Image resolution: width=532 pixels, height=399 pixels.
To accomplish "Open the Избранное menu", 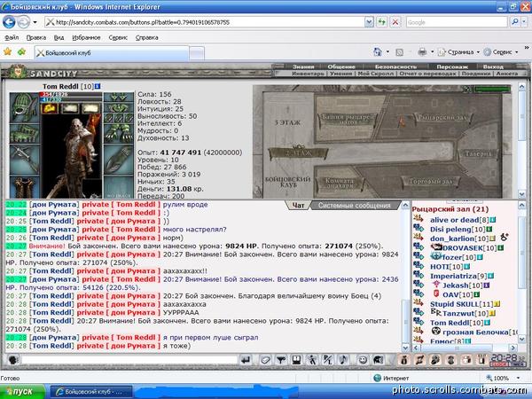I will [x=86, y=37].
